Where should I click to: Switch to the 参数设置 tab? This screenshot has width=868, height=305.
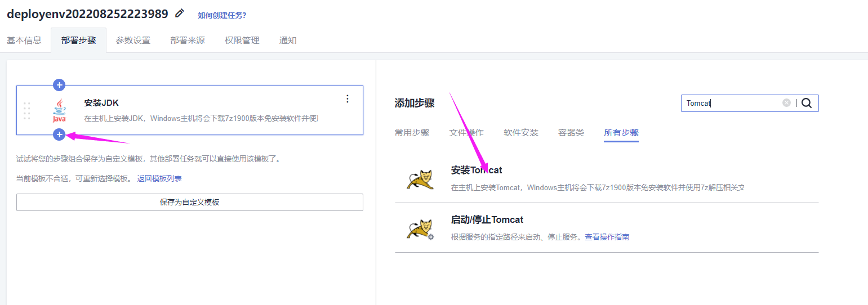tap(133, 41)
